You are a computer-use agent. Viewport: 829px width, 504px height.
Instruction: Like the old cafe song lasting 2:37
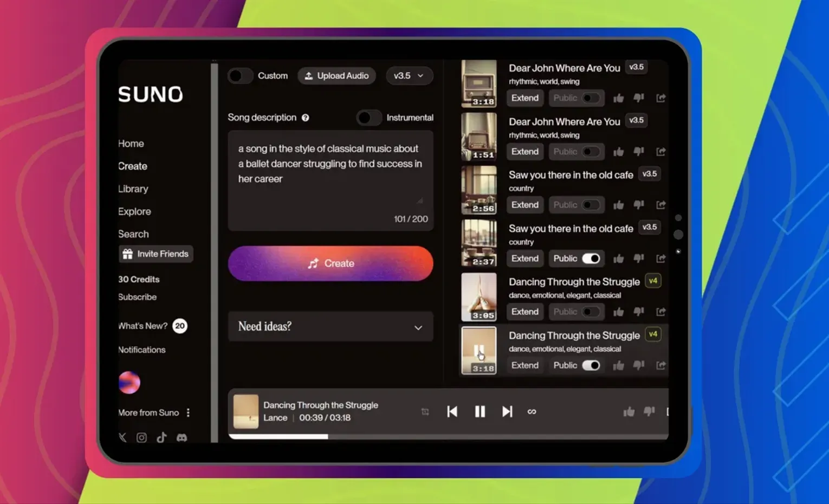click(x=618, y=259)
